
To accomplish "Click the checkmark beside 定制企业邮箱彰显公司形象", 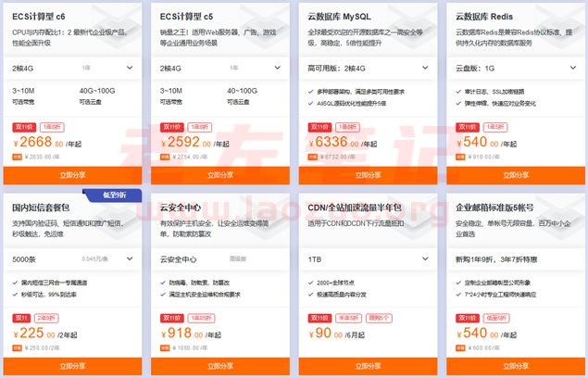I will [x=458, y=283].
